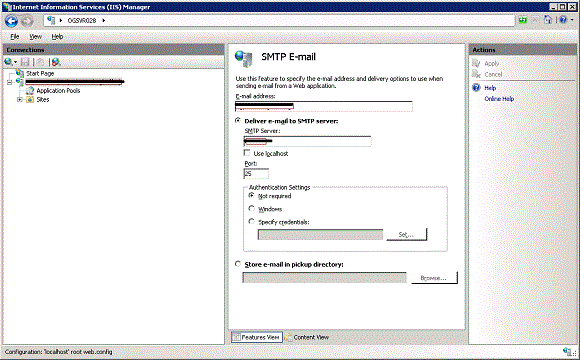Click the status bar network icon
Image resolution: width=580 pixels, height=360 pixels.
[x=568, y=351]
